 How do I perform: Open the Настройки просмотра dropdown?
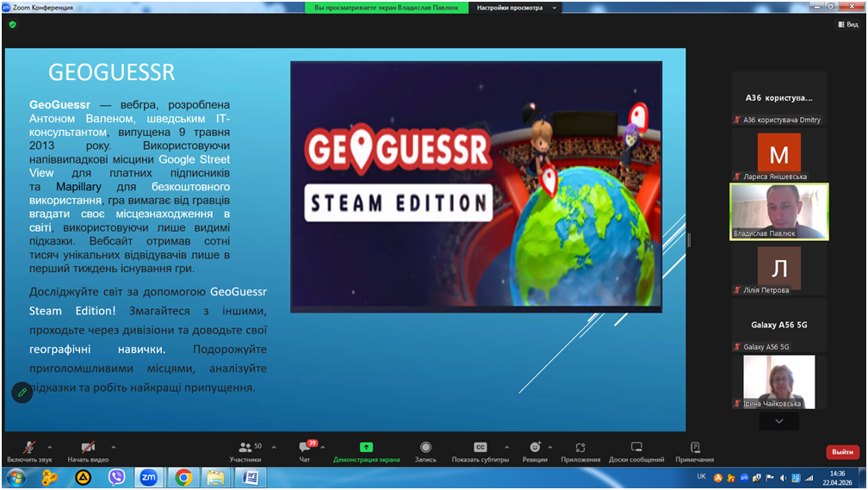[517, 8]
